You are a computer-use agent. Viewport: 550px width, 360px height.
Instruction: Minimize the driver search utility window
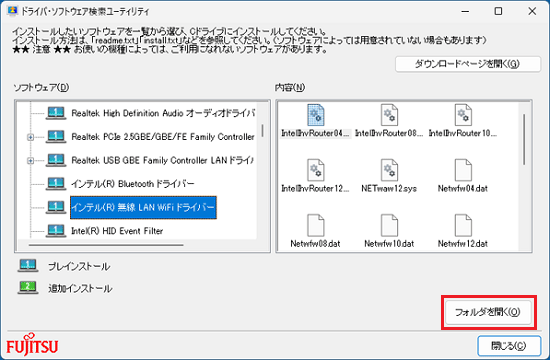tap(465, 11)
